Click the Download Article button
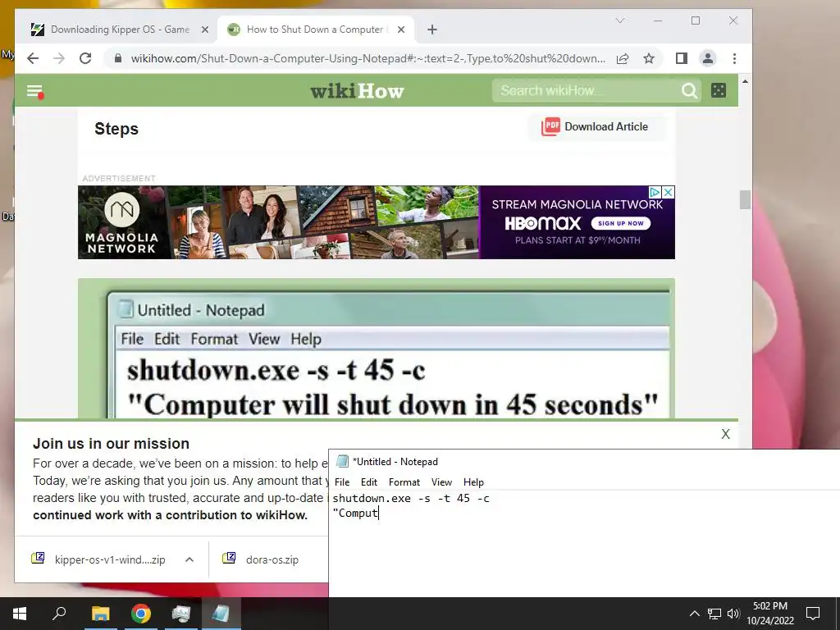The image size is (840, 630). tap(596, 127)
